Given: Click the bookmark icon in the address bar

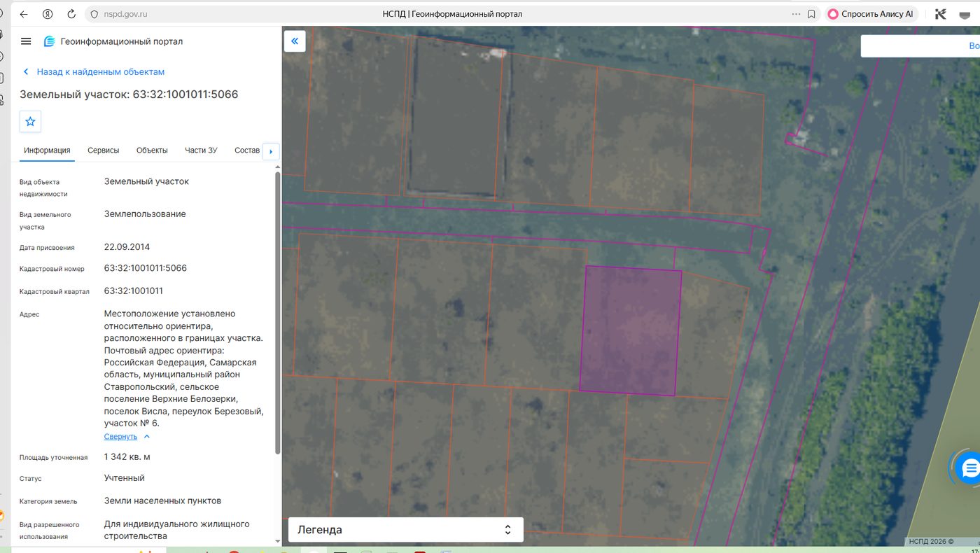Looking at the screenshot, I should (811, 14).
